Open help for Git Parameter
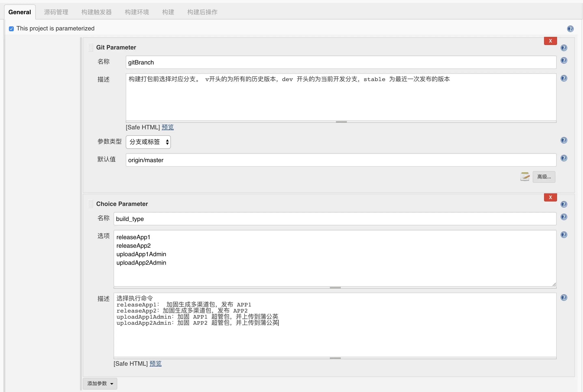 tap(564, 48)
